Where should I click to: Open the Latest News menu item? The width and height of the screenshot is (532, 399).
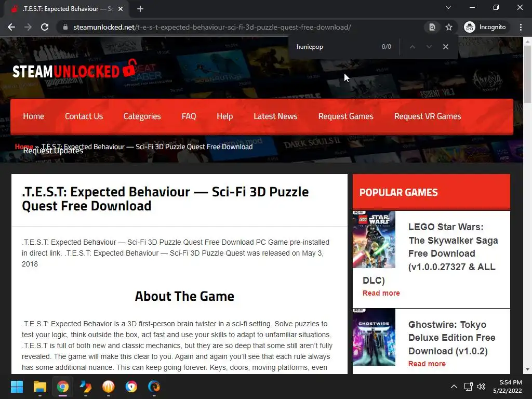coord(275,116)
